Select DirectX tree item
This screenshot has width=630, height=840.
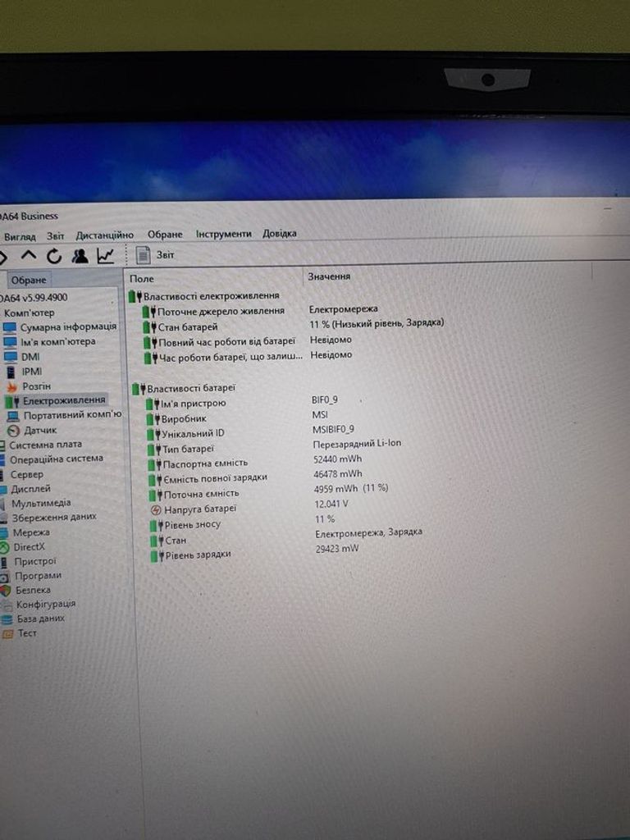pos(22,547)
